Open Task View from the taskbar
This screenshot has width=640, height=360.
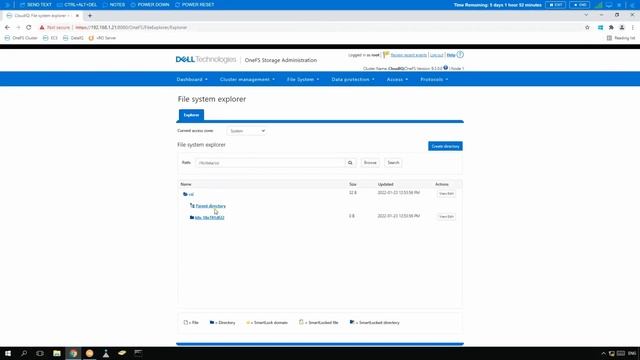point(40,353)
